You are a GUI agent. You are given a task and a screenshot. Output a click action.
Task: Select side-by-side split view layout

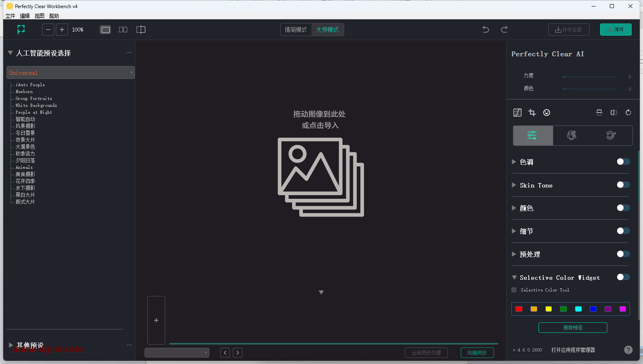tap(123, 30)
